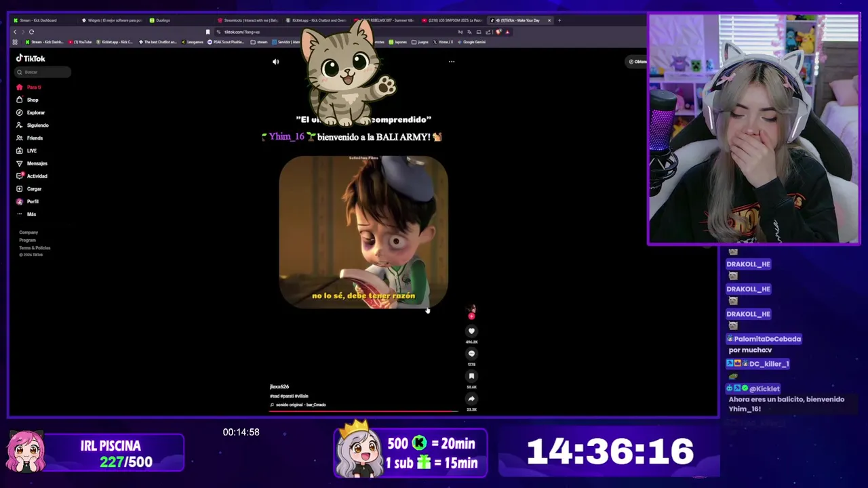The image size is (868, 488).
Task: Switch to the Streamloots browser tab
Action: [x=248, y=20]
